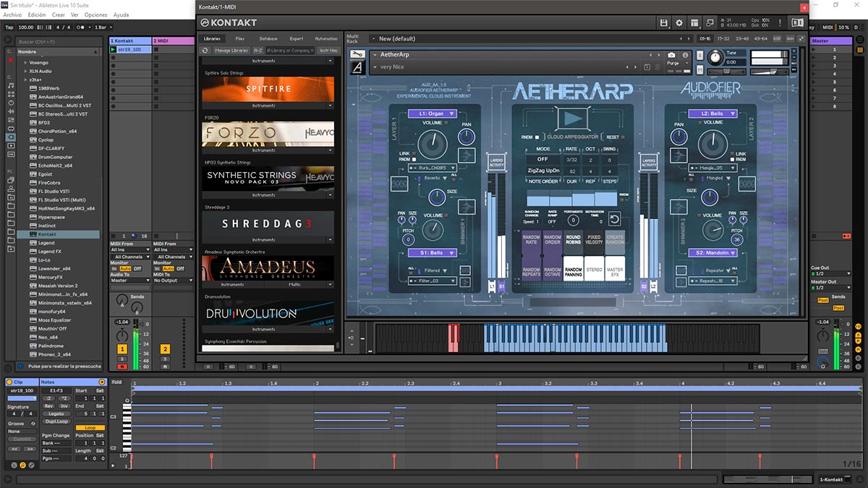
Task: Open Kontakt save menu floppy icon
Action: (x=664, y=23)
